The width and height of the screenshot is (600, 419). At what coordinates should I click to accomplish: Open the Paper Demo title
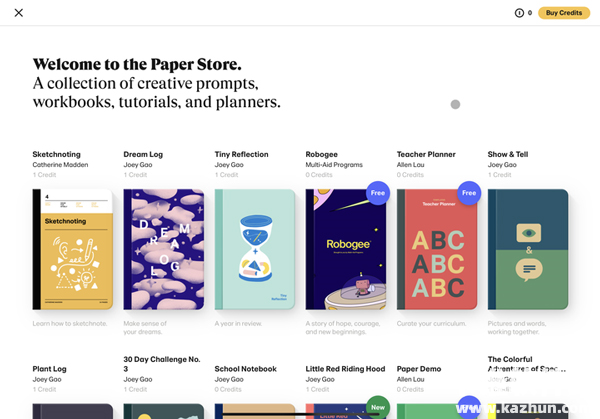[x=418, y=369]
